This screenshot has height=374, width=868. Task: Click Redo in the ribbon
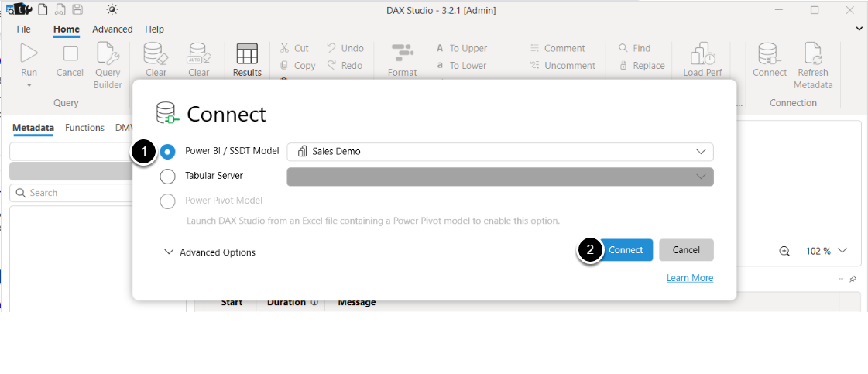point(345,65)
